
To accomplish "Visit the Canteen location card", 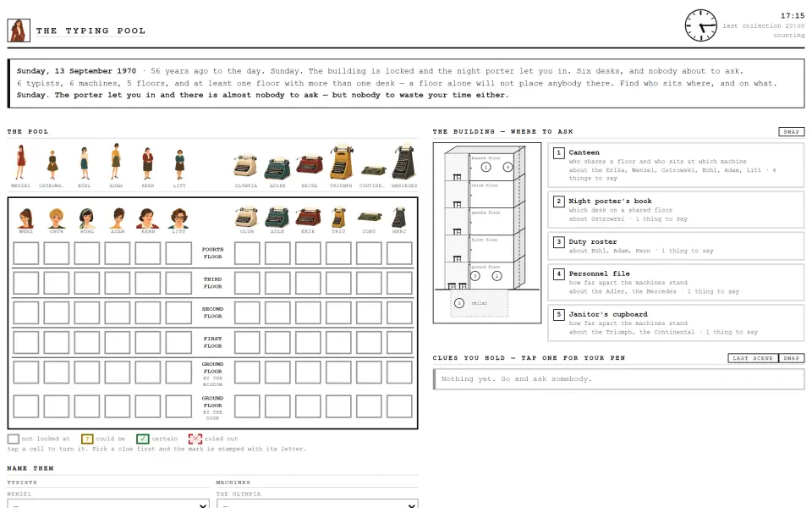I will click(676, 165).
